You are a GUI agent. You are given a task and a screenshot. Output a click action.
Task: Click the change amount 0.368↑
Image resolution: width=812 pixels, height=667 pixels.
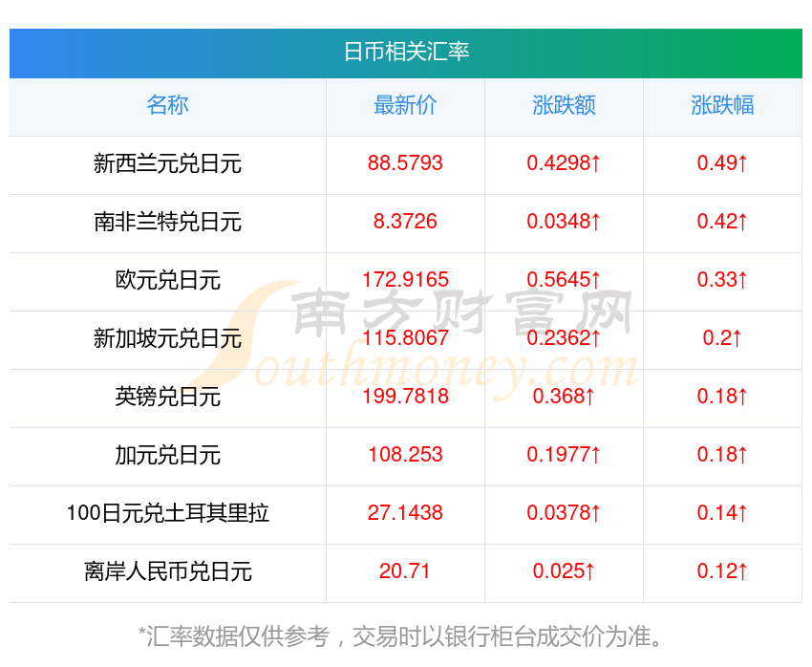tap(564, 397)
